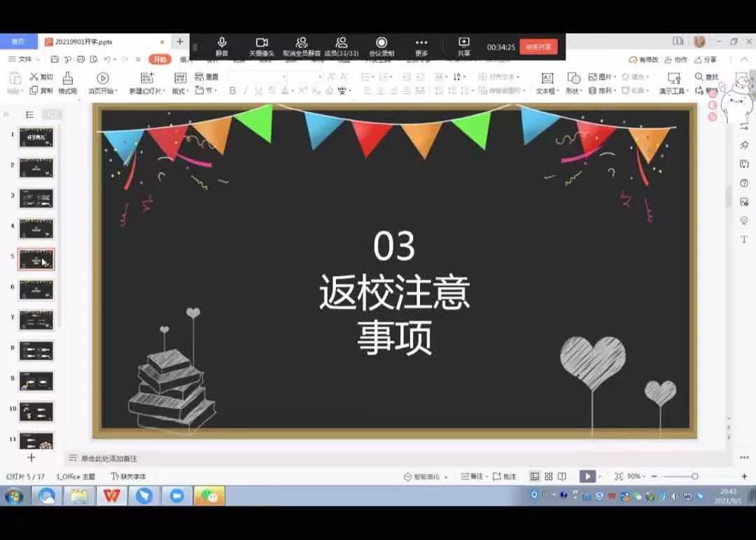This screenshot has width=756, height=540.
Task: Switch to slide sorter view icon
Action: click(x=549, y=476)
